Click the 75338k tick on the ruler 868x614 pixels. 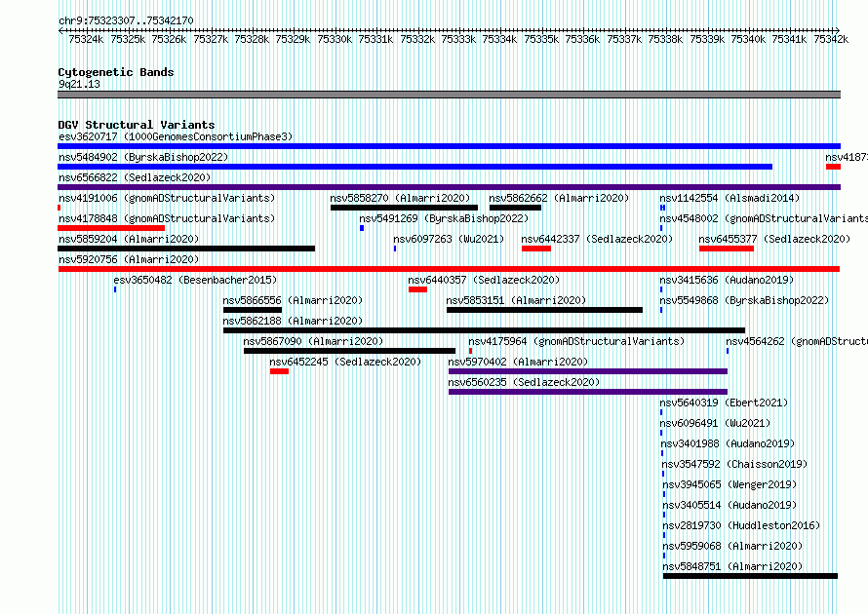[665, 39]
